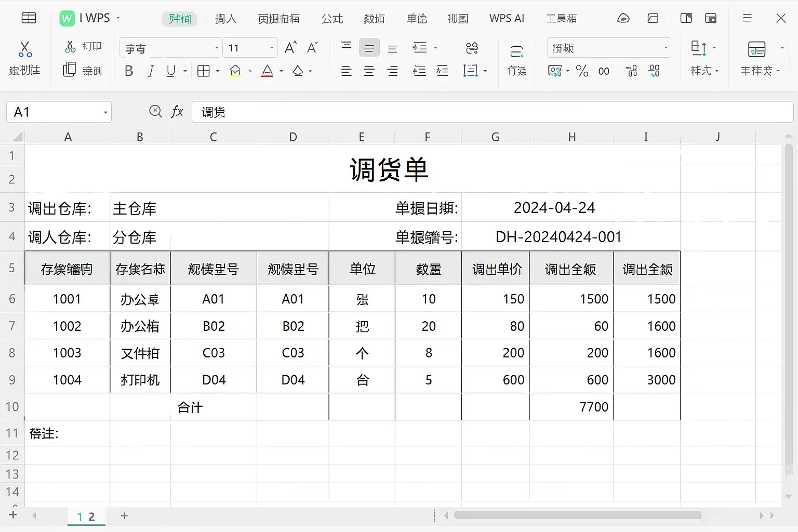
Task: Click the Decrease font size icon
Action: click(312, 48)
